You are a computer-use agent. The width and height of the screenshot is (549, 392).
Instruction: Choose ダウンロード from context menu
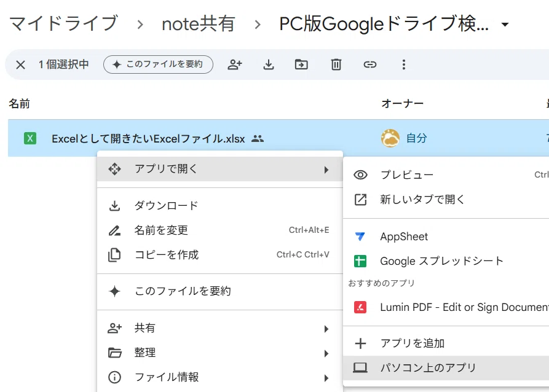point(220,205)
